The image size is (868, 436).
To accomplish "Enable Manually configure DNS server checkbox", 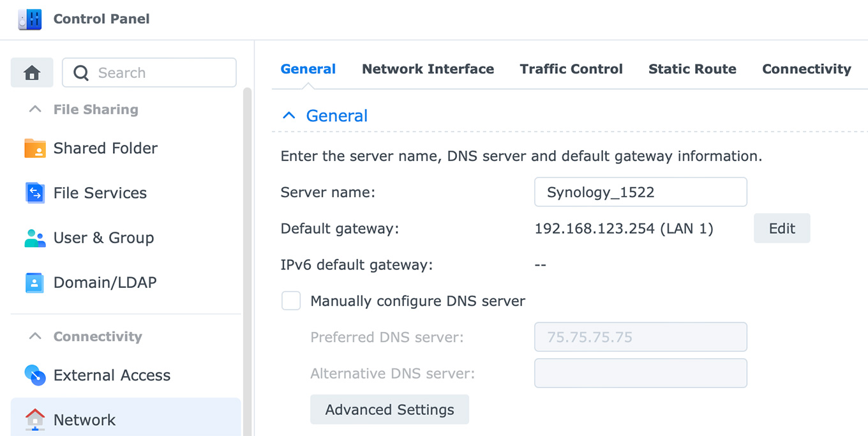I will coord(291,301).
